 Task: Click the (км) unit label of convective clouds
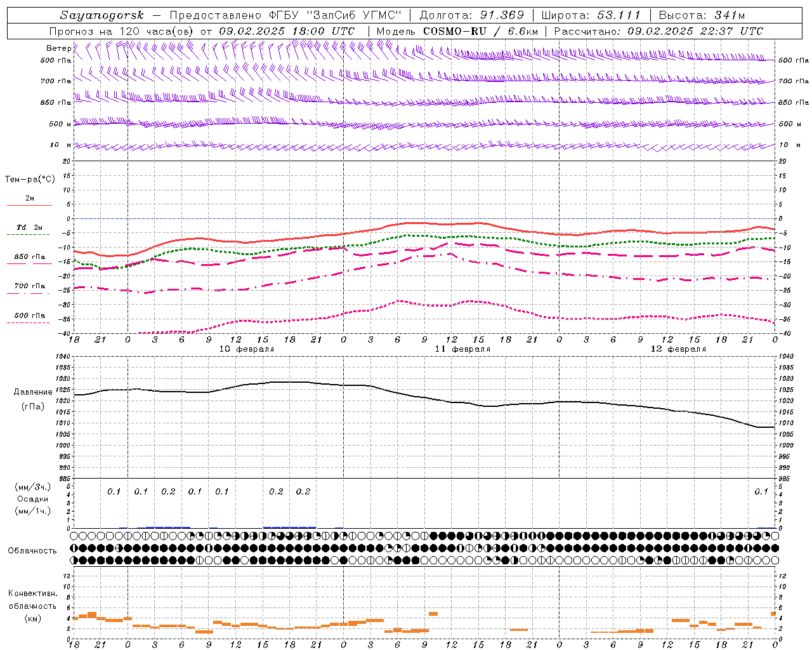33,619
